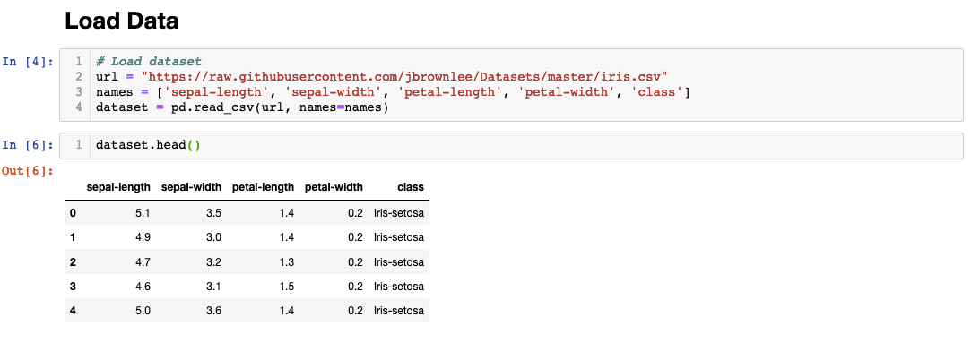Click line number 2 in first code cell
The image size is (980, 360).
point(79,77)
